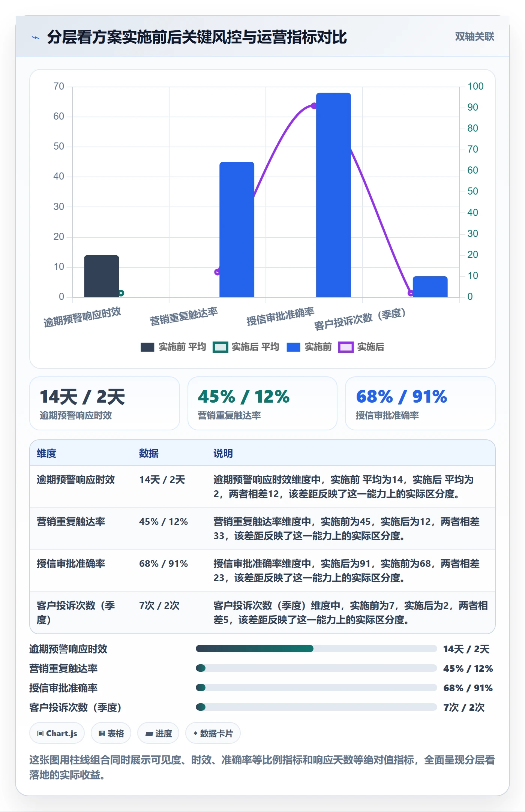Click the bar icon in the 进度 chip
The height and width of the screenshot is (812, 525).
coord(149,734)
